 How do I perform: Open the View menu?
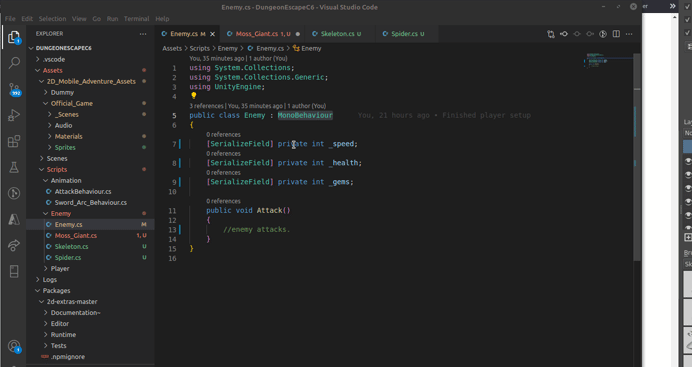click(79, 19)
